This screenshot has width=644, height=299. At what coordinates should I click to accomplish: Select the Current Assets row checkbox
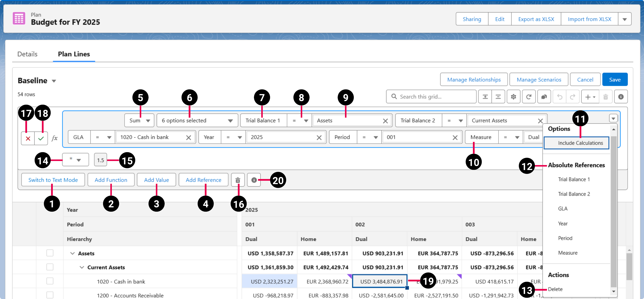pos(50,267)
